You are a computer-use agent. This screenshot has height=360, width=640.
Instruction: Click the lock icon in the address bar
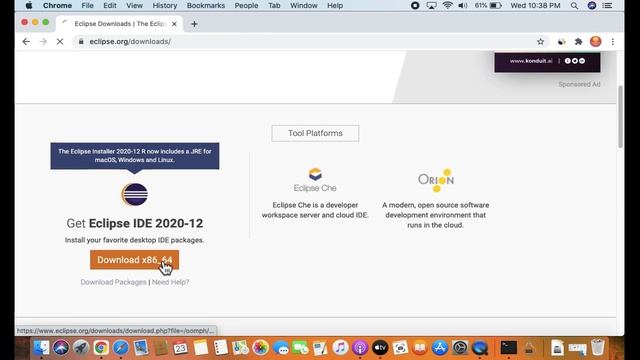tap(81, 42)
